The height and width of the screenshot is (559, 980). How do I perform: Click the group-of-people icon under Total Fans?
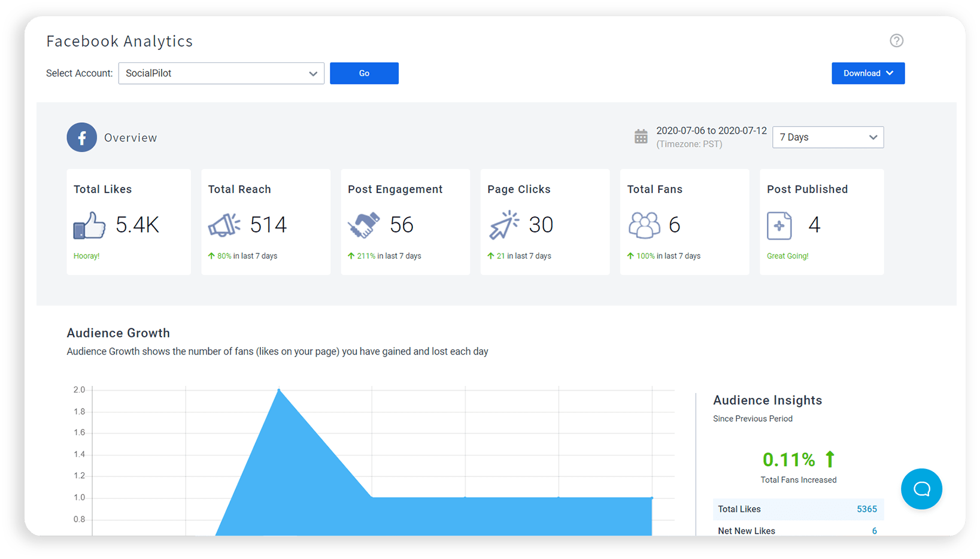click(644, 226)
